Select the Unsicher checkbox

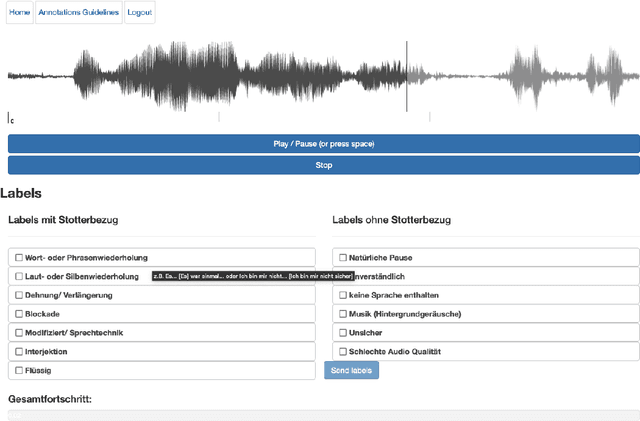(343, 333)
